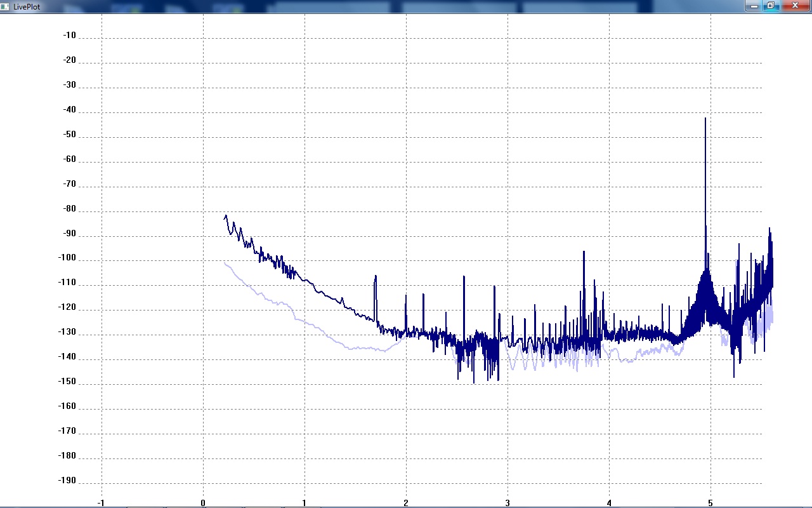Pick the -70 y-axis value

click(x=70, y=184)
